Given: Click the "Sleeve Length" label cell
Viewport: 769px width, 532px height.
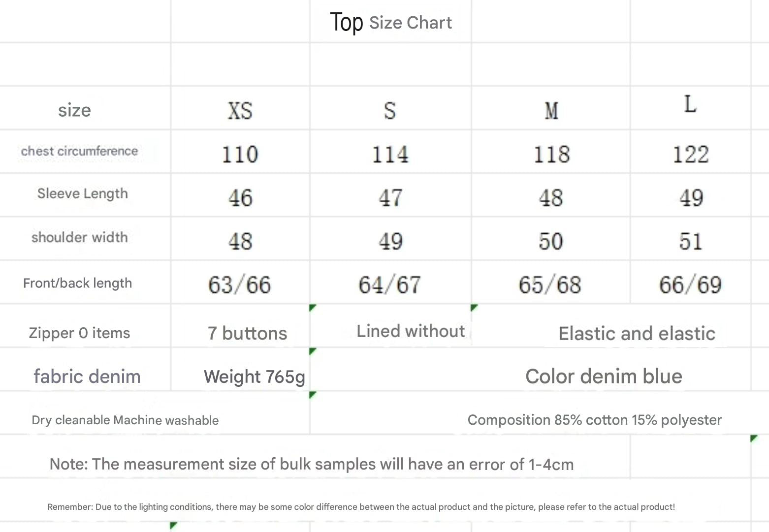Looking at the screenshot, I should [x=82, y=194].
